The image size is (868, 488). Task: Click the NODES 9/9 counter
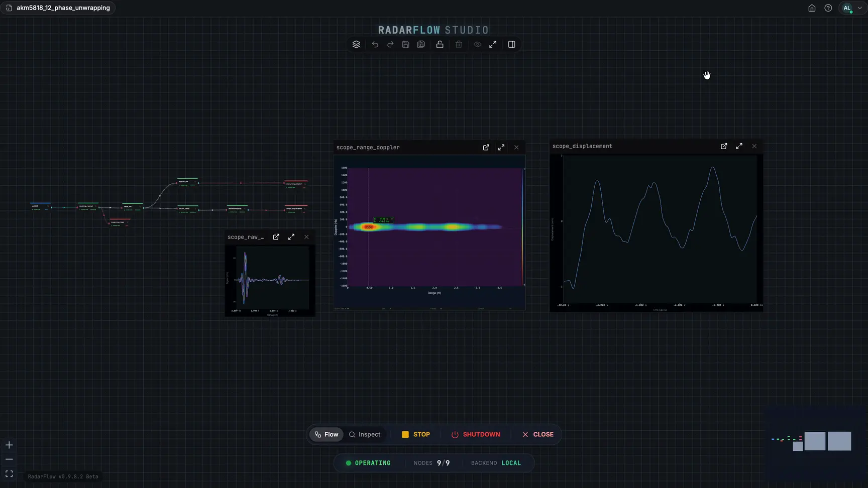pyautogui.click(x=431, y=463)
